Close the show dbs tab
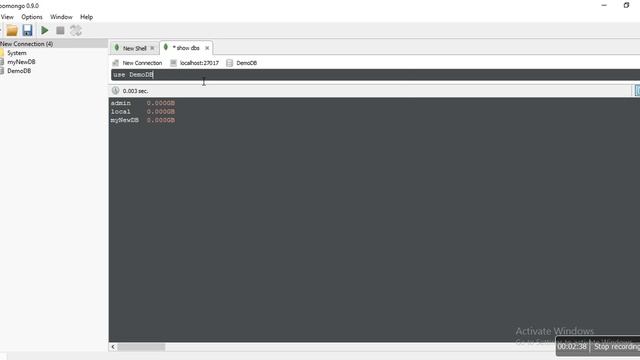Viewport: 640px width, 360px height. 207,48
